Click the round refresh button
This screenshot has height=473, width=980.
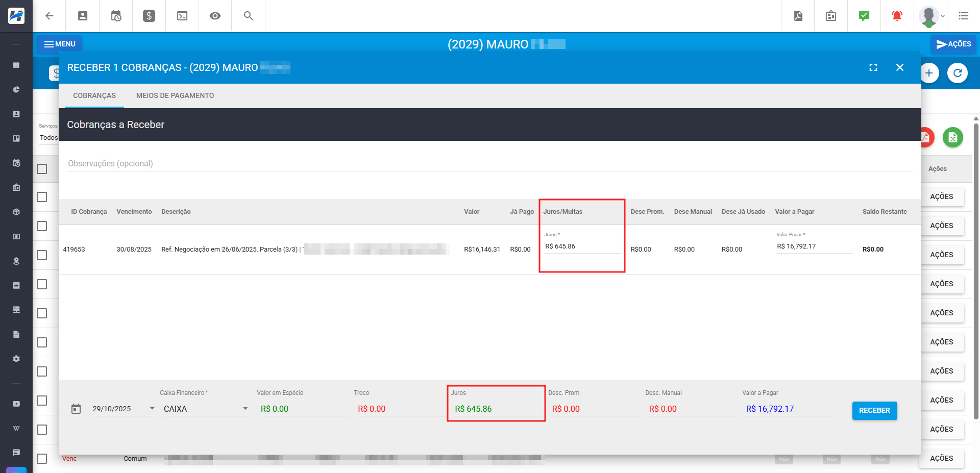tap(958, 73)
